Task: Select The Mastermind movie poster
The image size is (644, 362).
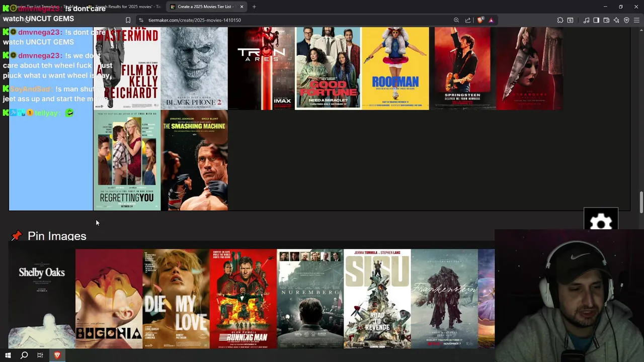Action: pyautogui.click(x=127, y=68)
